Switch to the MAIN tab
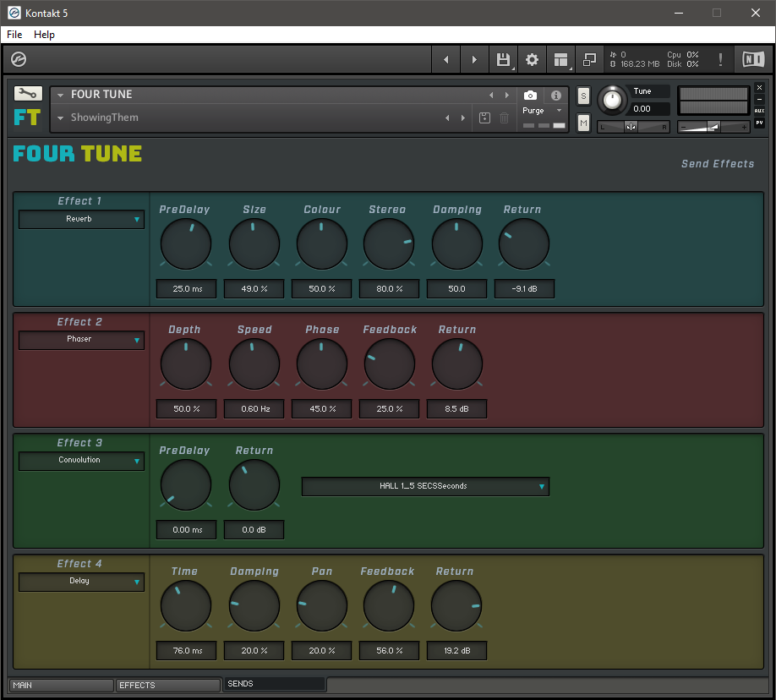 point(61,685)
